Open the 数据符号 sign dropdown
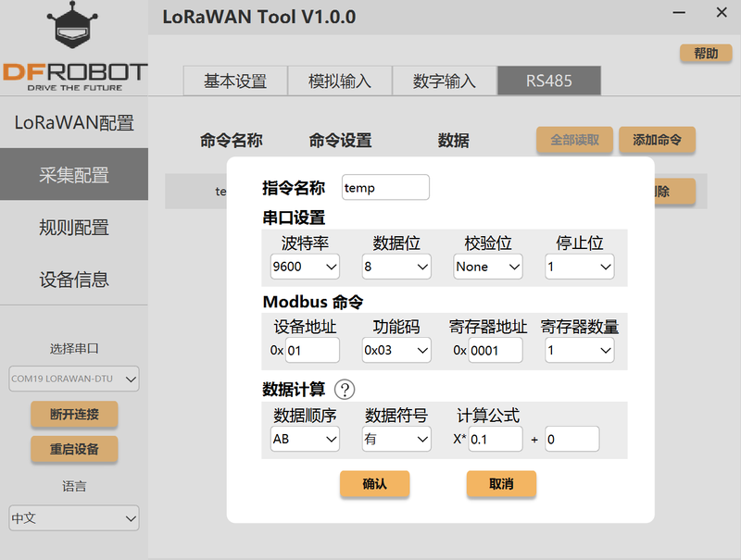This screenshot has width=741, height=560. click(x=396, y=439)
